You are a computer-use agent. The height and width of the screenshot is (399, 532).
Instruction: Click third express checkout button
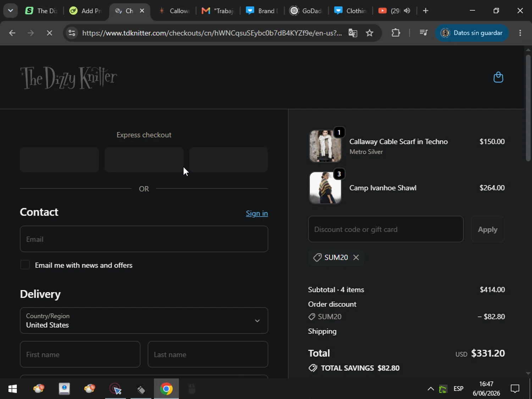pos(228,160)
